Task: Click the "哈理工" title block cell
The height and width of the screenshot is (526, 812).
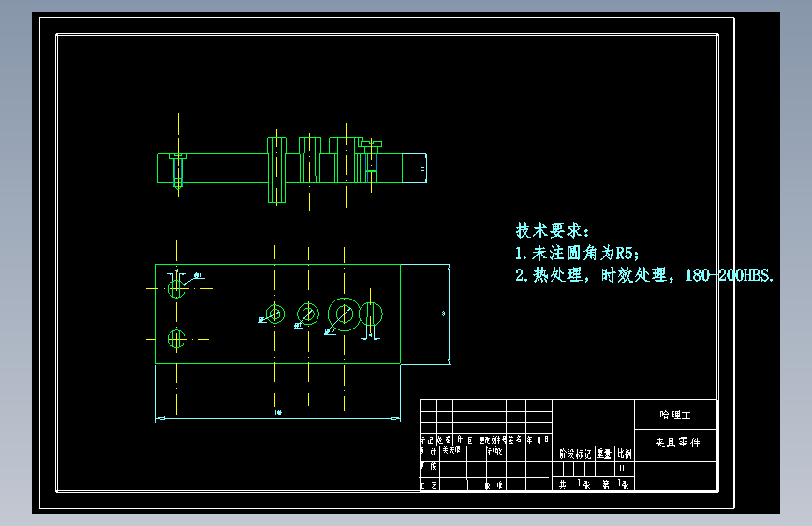Action: (x=675, y=415)
